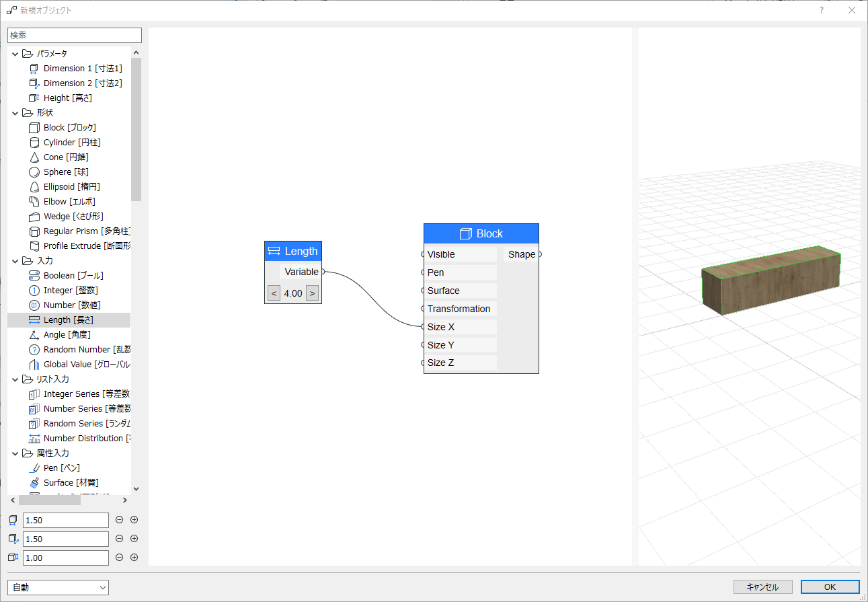This screenshot has width=868, height=602.
Task: Click the wooden block in 3D preview
Action: click(771, 280)
